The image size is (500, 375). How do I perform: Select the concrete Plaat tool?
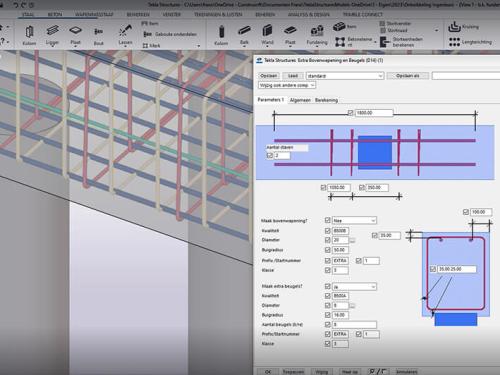[x=290, y=35]
